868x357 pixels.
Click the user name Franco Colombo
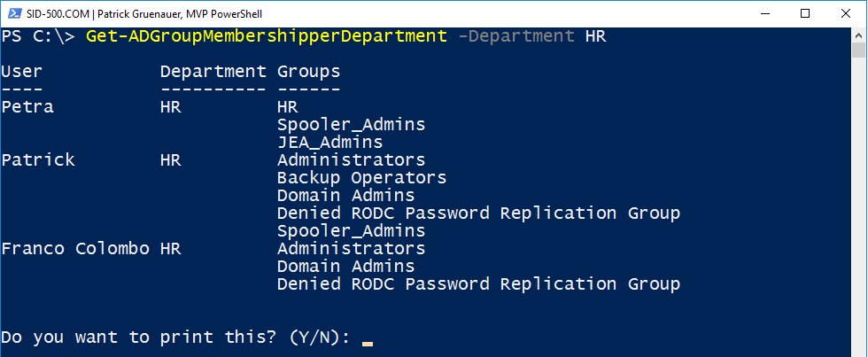(75, 249)
